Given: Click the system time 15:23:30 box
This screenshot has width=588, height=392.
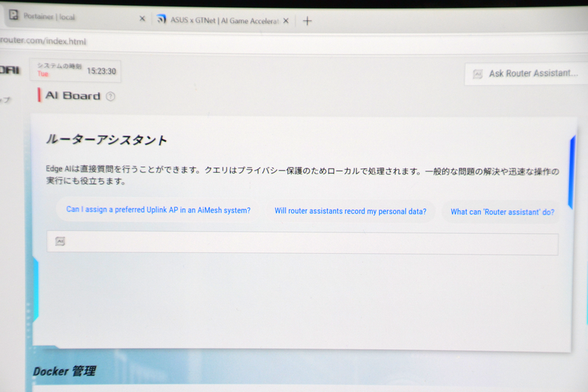Looking at the screenshot, I should (x=76, y=71).
